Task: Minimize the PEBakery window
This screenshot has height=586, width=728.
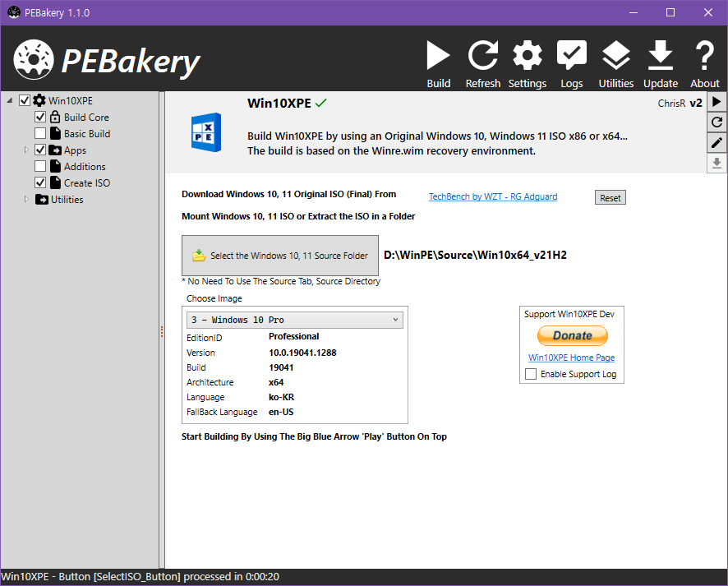Action: (634, 12)
